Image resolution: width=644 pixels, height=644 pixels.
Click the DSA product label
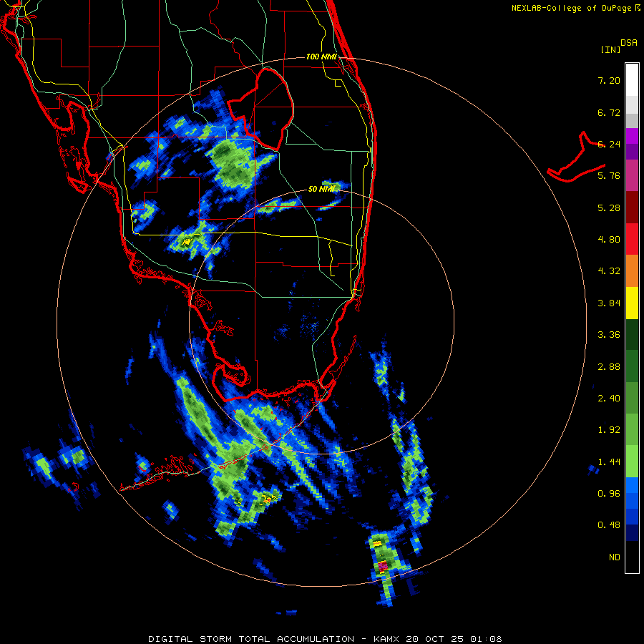pos(628,43)
